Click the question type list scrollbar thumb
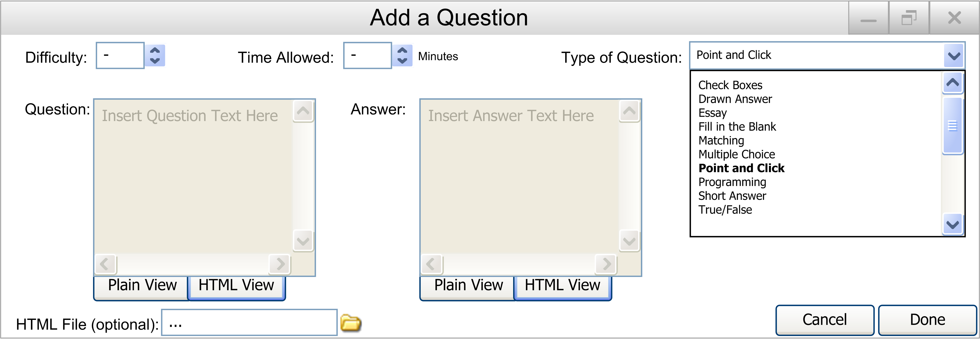The width and height of the screenshot is (980, 339). click(953, 126)
